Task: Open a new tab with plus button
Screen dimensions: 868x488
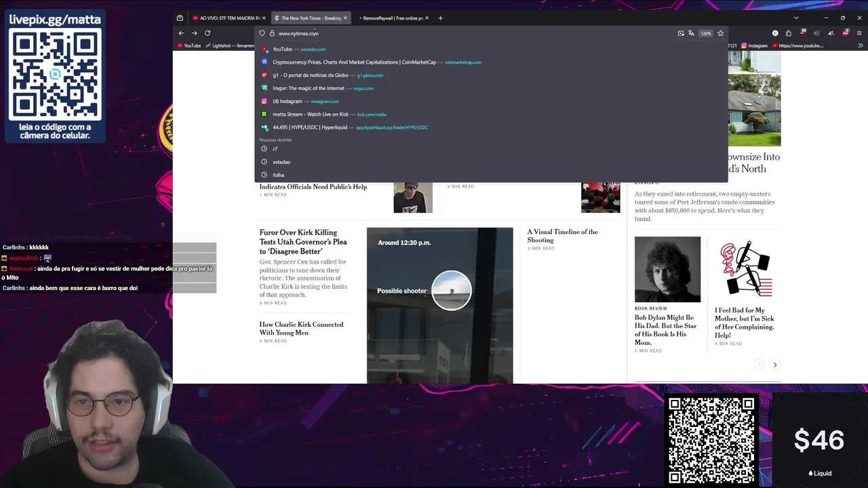Action: (x=440, y=18)
